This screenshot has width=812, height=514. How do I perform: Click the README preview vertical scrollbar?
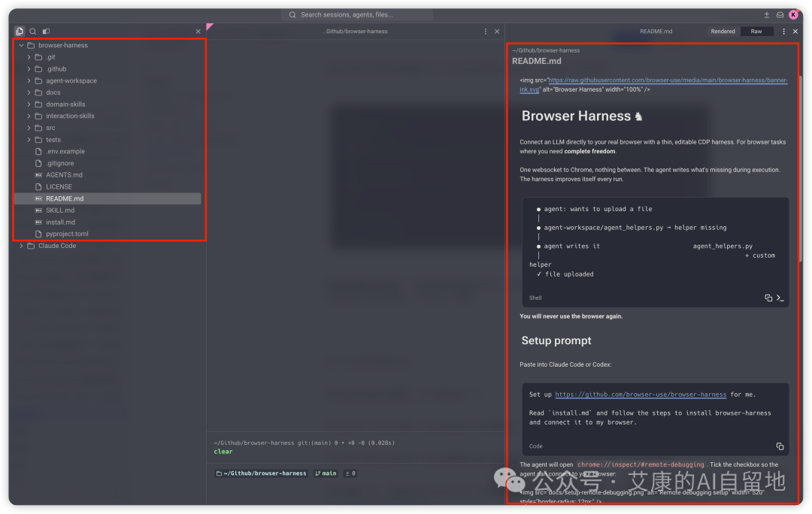801,168
